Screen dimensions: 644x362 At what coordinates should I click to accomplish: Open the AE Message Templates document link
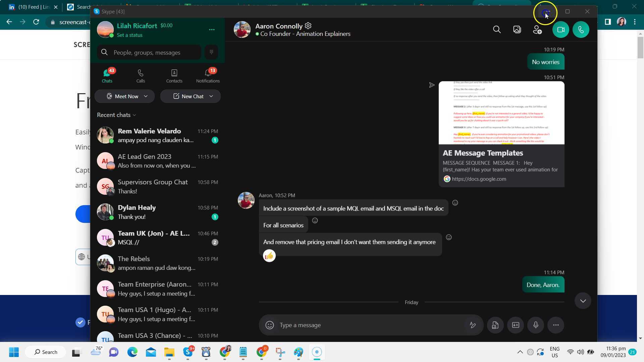tap(479, 179)
